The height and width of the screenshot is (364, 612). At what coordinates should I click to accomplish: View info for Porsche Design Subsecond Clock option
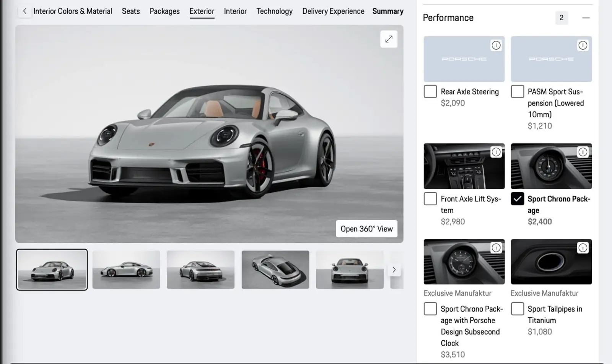[496, 248]
